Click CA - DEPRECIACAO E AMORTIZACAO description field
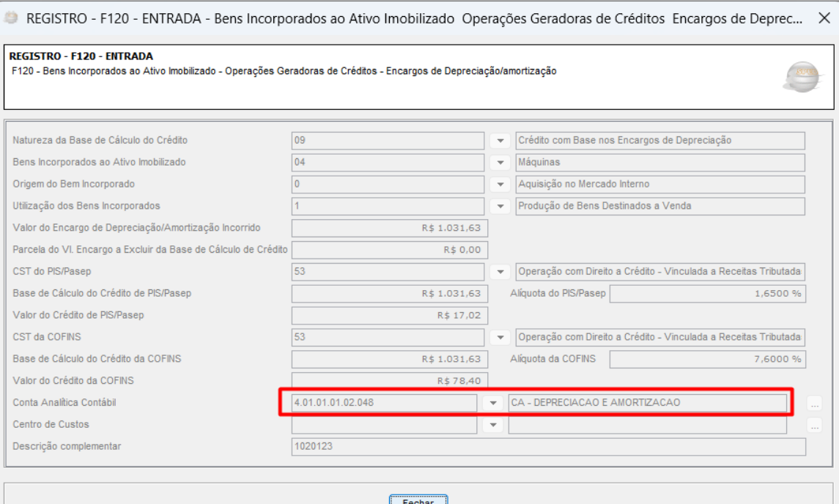Image resolution: width=839 pixels, height=504 pixels. coord(648,403)
